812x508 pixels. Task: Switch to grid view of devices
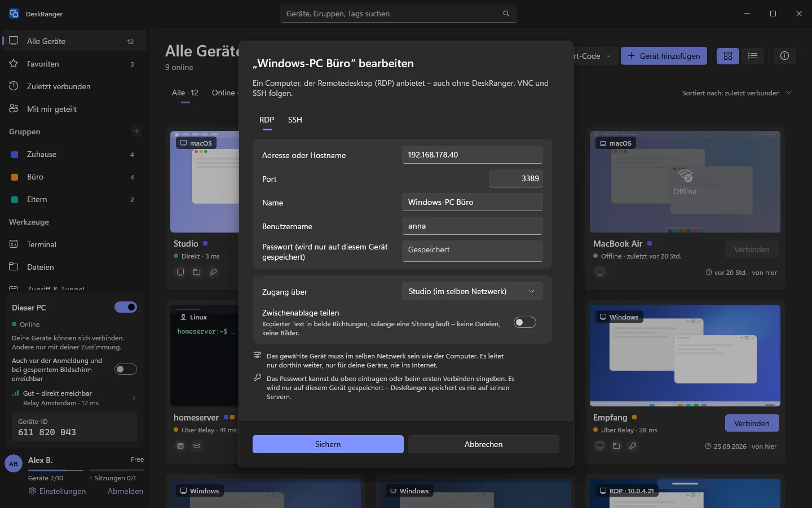tap(728, 56)
